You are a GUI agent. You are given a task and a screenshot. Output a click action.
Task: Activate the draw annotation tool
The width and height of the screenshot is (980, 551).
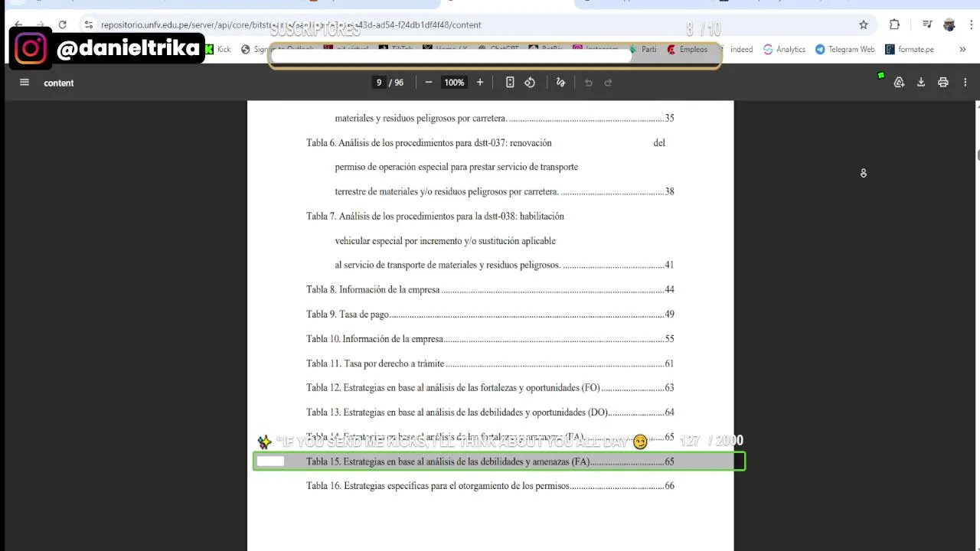(560, 83)
